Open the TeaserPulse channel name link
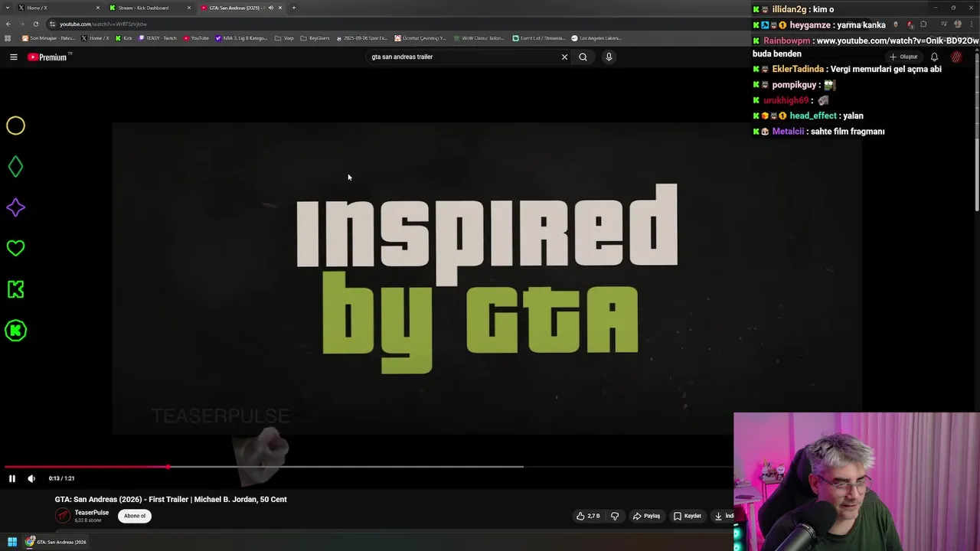 pyautogui.click(x=92, y=513)
